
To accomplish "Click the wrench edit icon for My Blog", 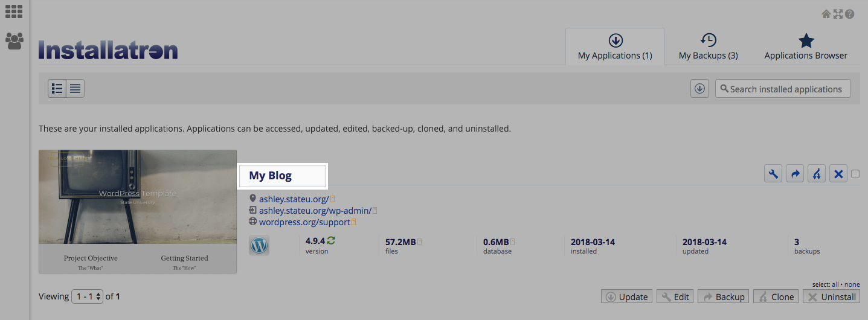I will 773,174.
